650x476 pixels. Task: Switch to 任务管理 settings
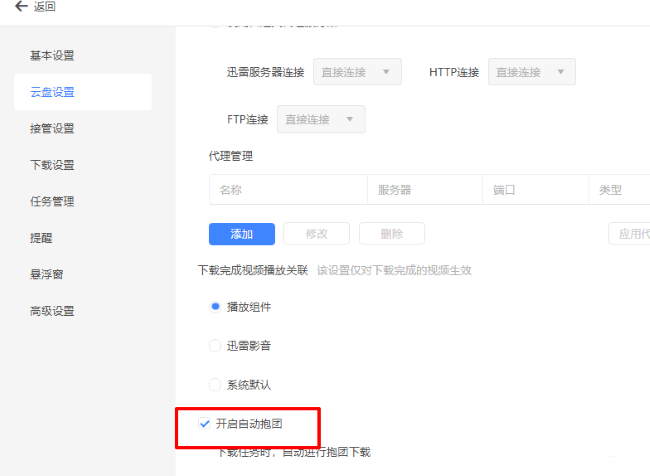52,201
